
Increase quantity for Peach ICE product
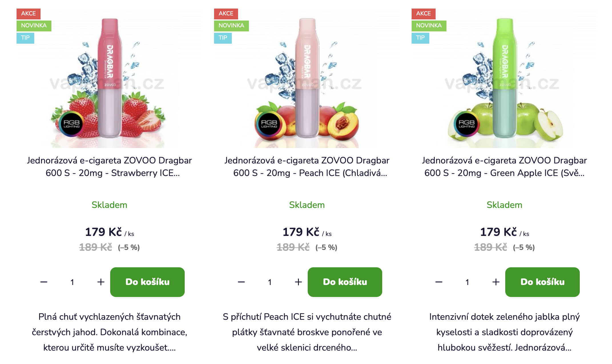click(298, 282)
